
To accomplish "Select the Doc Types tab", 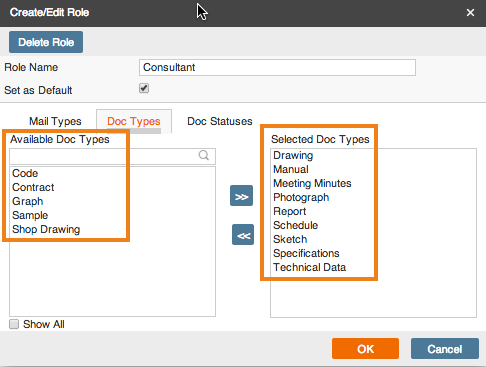I will [x=134, y=121].
